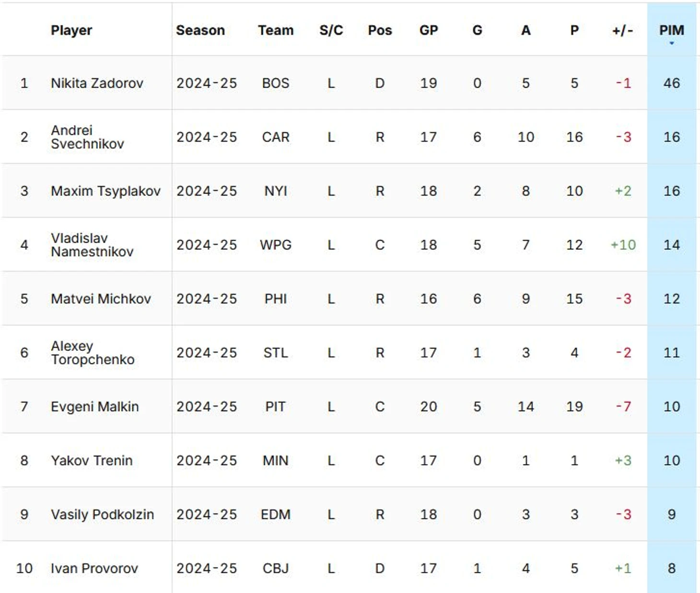Open Alexey Toropchenko player page

coord(93,353)
